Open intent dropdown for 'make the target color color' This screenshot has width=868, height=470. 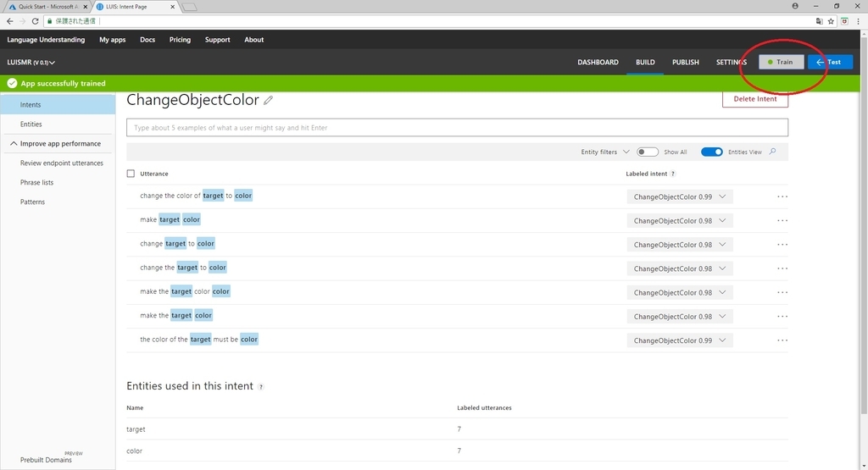[680, 292]
